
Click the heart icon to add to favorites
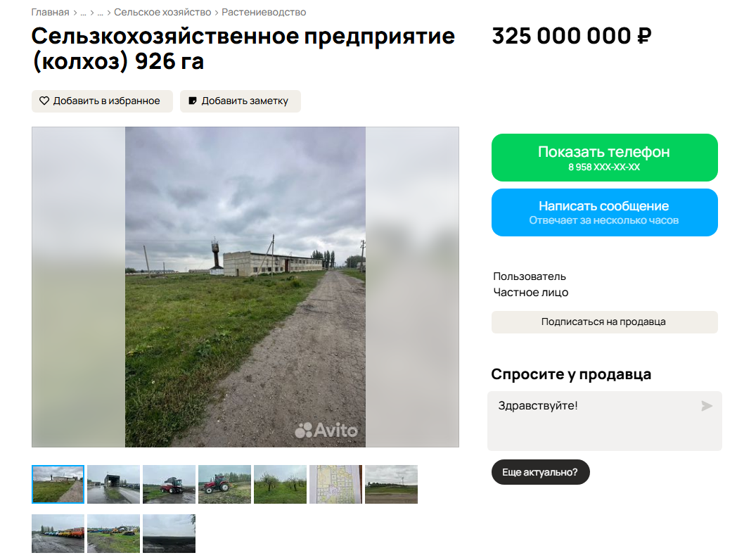44,101
